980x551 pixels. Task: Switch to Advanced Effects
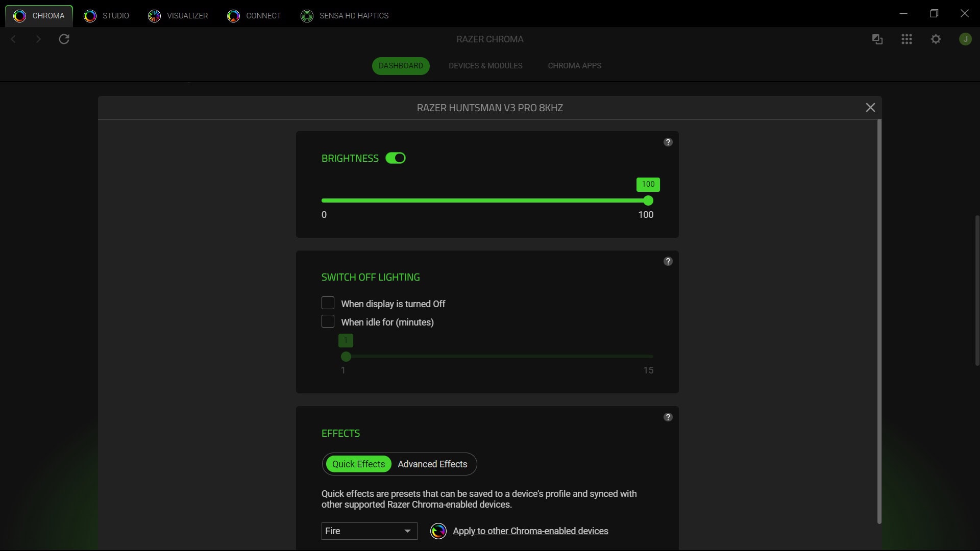[x=432, y=464]
